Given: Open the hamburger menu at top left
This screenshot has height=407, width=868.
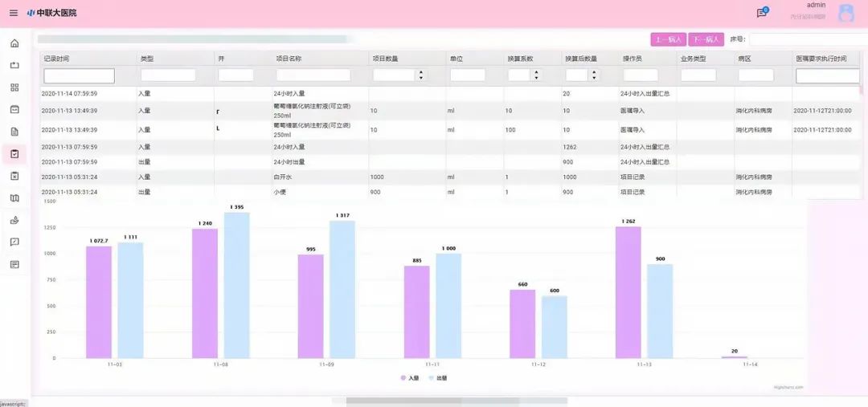Looking at the screenshot, I should click(x=14, y=13).
